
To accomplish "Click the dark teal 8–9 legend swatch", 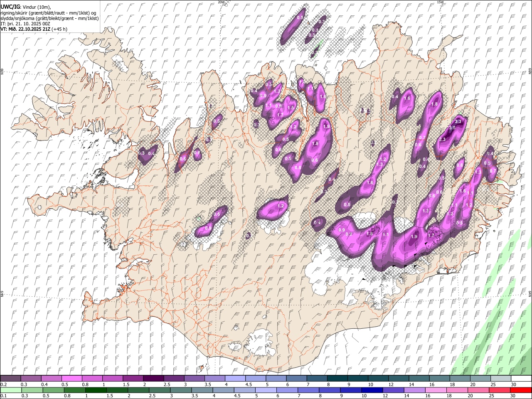I will [x=337, y=378].
